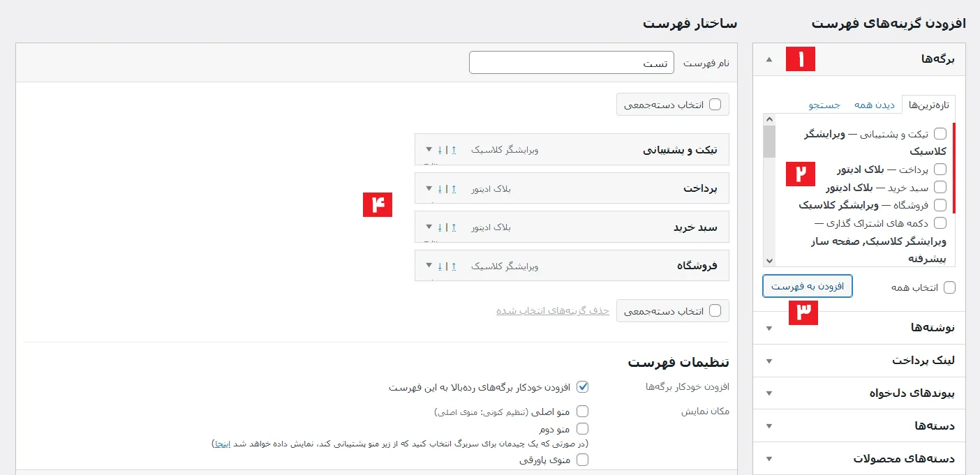
Task: Move the تیکت و پشتیبانی item up
Action: [x=454, y=149]
